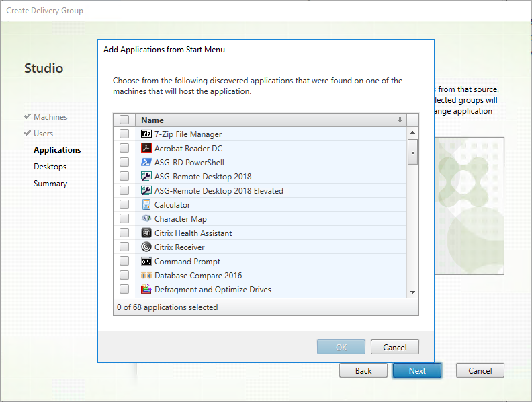Click the 'Add Applications from Start Menu' dialog title
532x402 pixels.
164,50
